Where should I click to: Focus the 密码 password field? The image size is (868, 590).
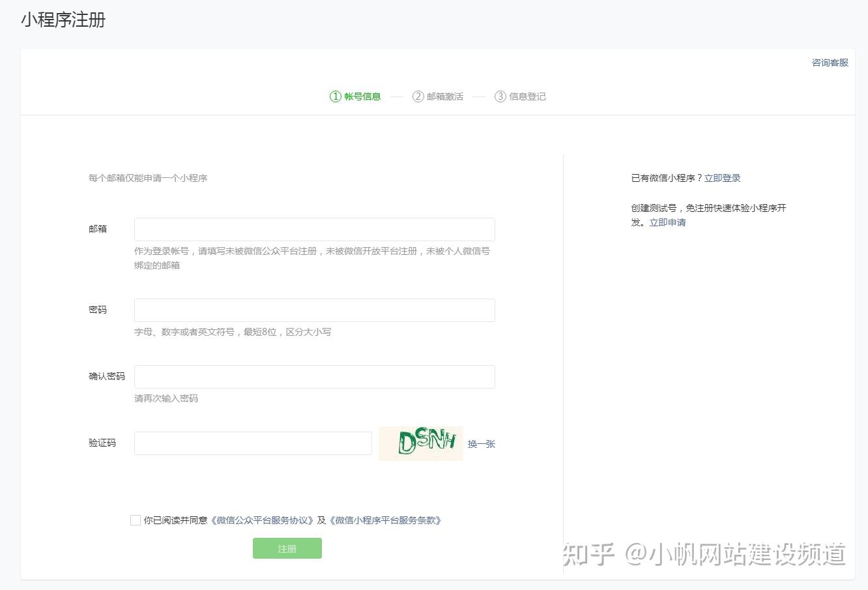[x=314, y=310]
